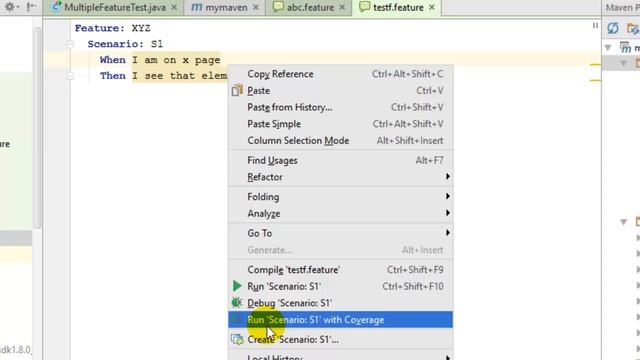Screen dimensions: 640x360
Task: Switch to the abc.feature tab
Action: click(309, 7)
